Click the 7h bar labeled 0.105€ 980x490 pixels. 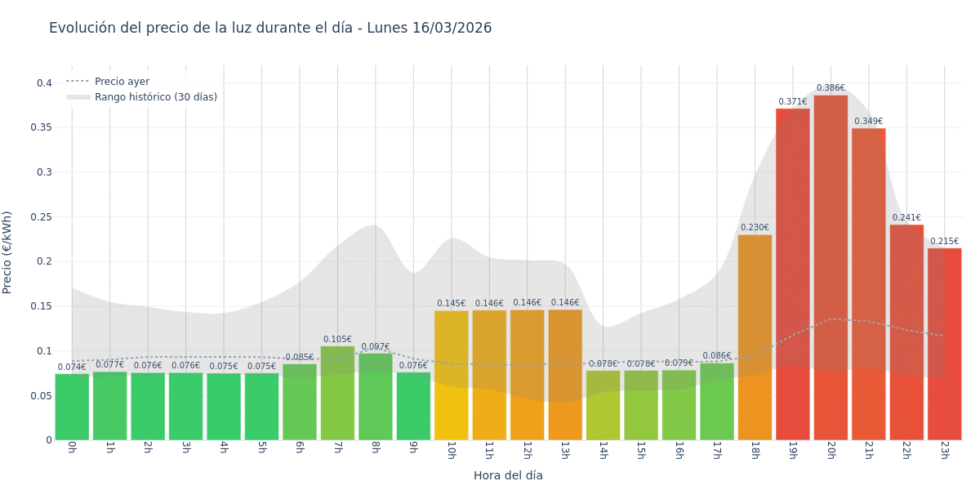(337, 394)
